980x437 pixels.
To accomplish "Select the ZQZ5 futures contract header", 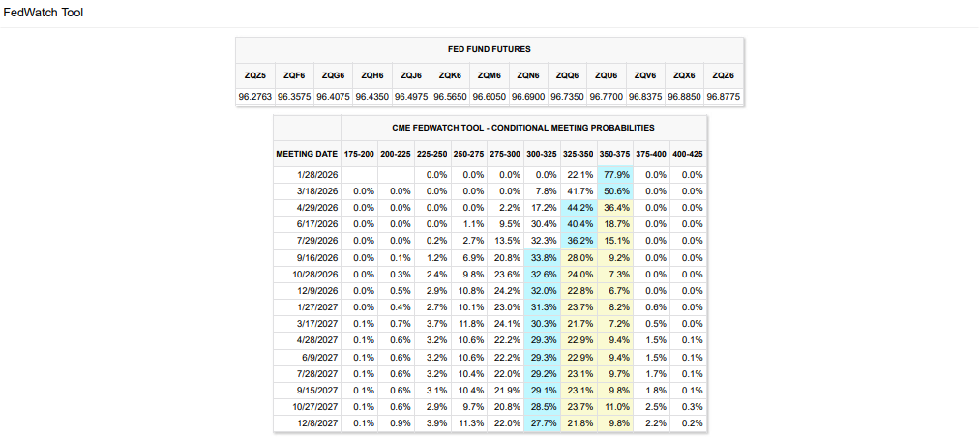I will 254,74.
